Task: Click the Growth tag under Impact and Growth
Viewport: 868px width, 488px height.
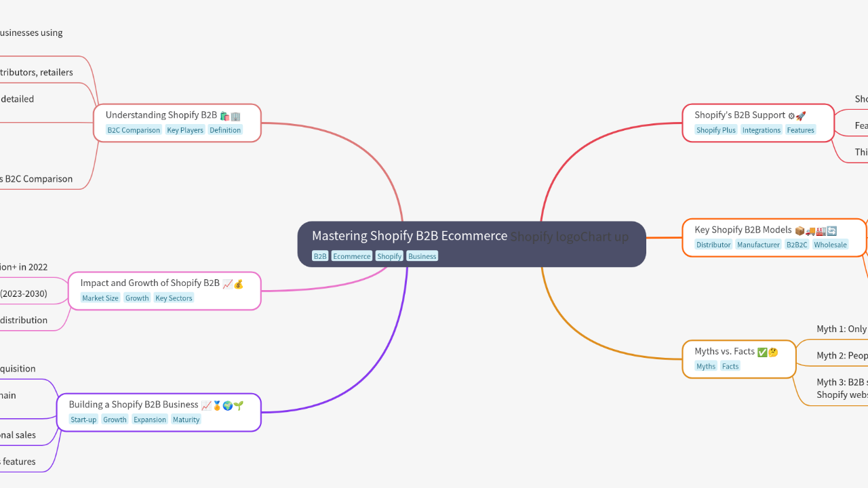Action: [137, 298]
